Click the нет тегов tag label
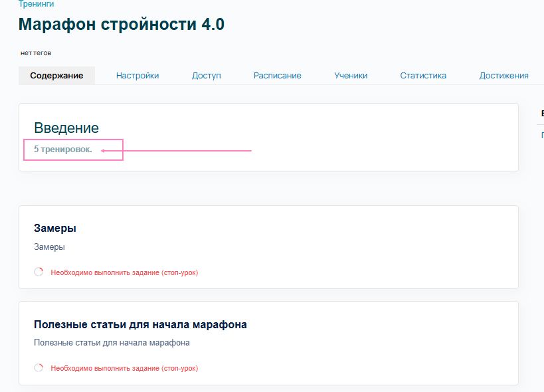The width and height of the screenshot is (544, 392). click(36, 52)
